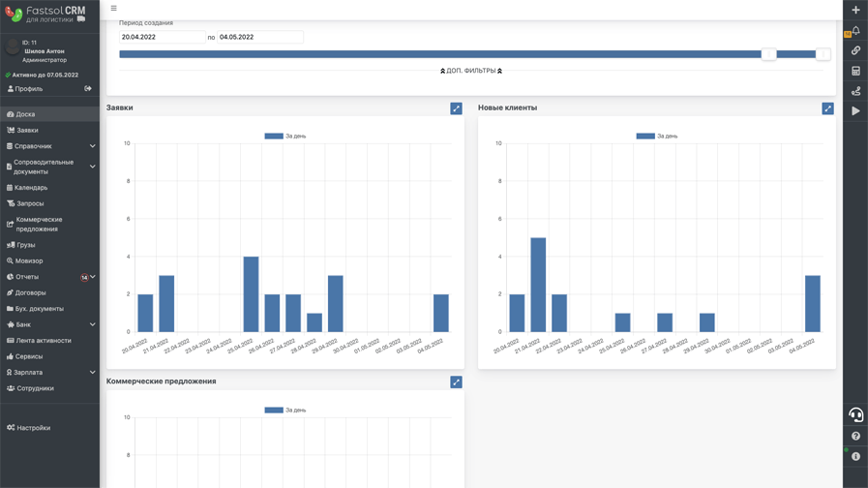Screen dimensions: 868x488
Task: Expand the Банк submenu
Action: [x=49, y=324]
